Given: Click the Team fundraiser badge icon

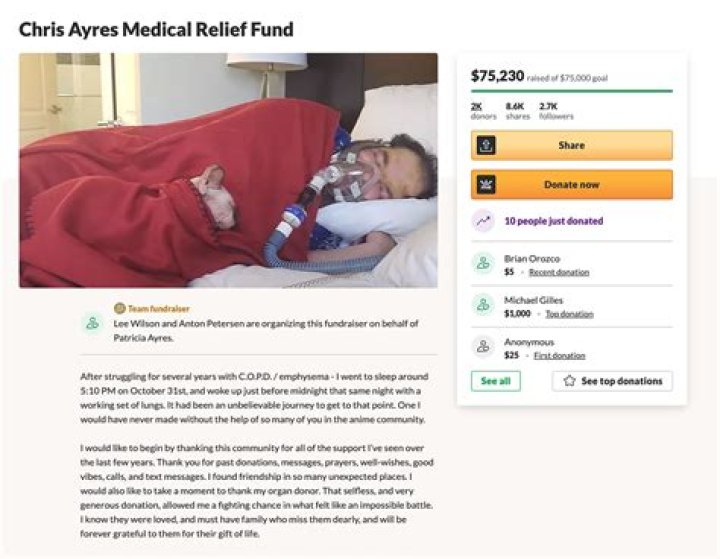Looking at the screenshot, I should coord(120,308).
